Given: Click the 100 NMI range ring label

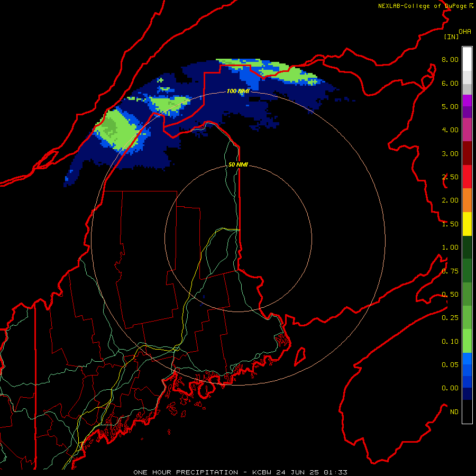Looking at the screenshot, I should pyautogui.click(x=238, y=91).
